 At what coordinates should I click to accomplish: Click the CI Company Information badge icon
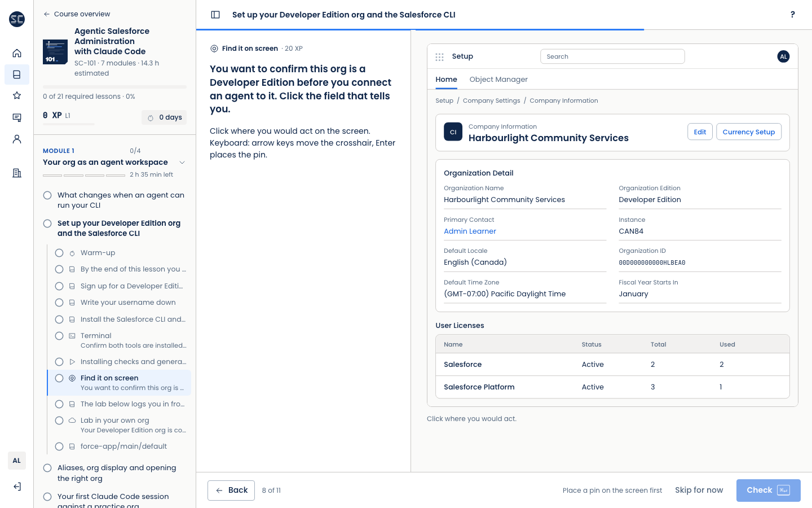pos(453,132)
